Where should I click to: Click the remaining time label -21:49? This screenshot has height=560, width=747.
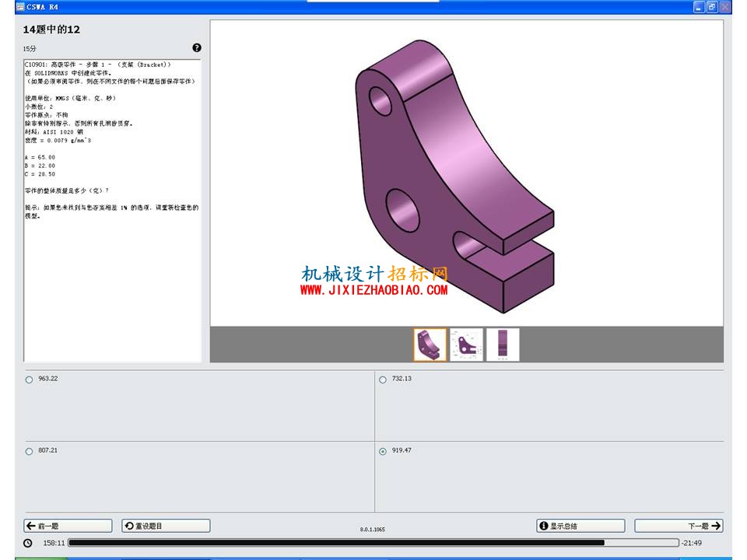pos(692,543)
